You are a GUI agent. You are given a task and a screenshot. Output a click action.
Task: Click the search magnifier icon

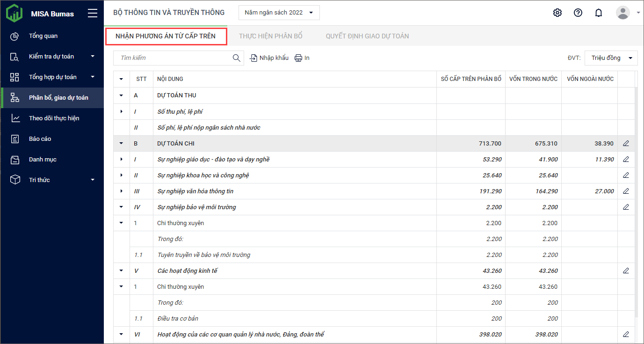(237, 58)
